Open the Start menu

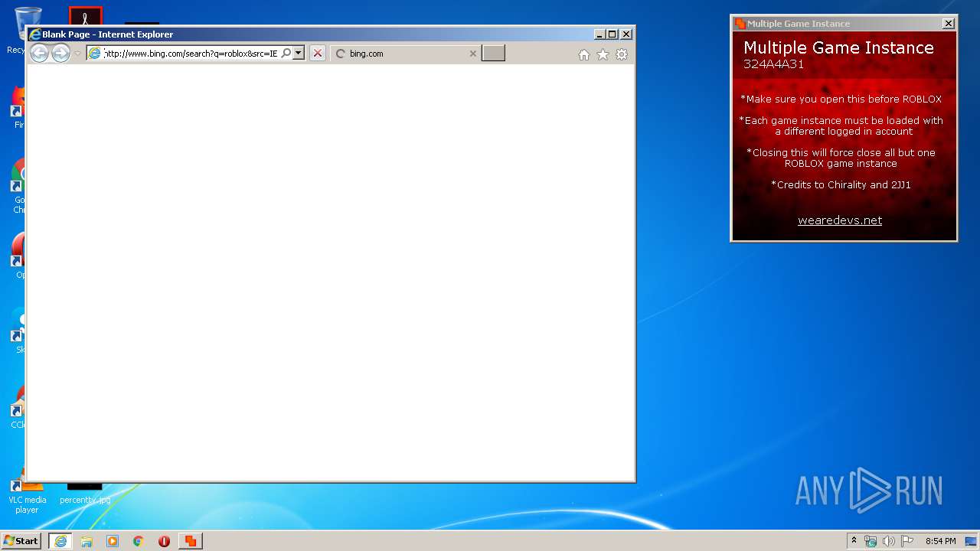click(x=21, y=541)
